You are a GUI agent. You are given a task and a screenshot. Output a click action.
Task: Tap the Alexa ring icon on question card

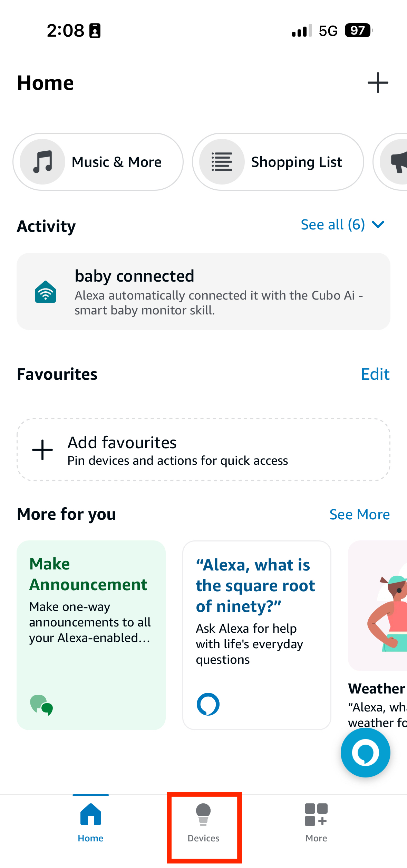(208, 704)
